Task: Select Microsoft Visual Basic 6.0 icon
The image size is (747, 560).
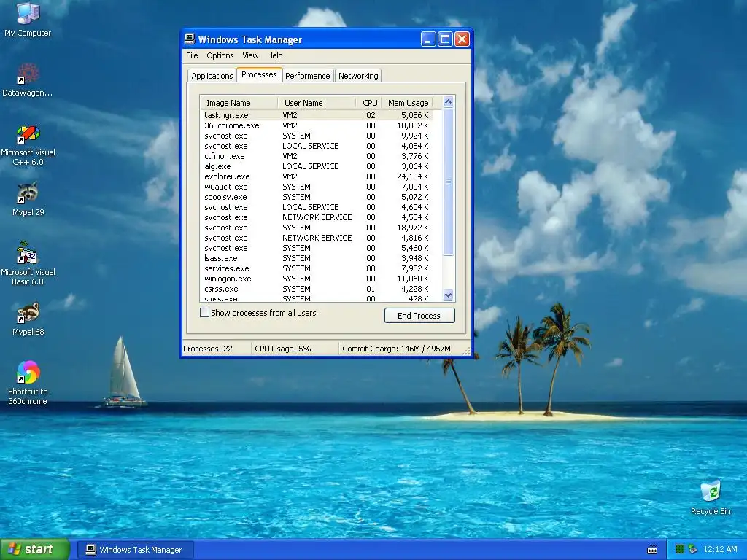Action: click(x=28, y=263)
